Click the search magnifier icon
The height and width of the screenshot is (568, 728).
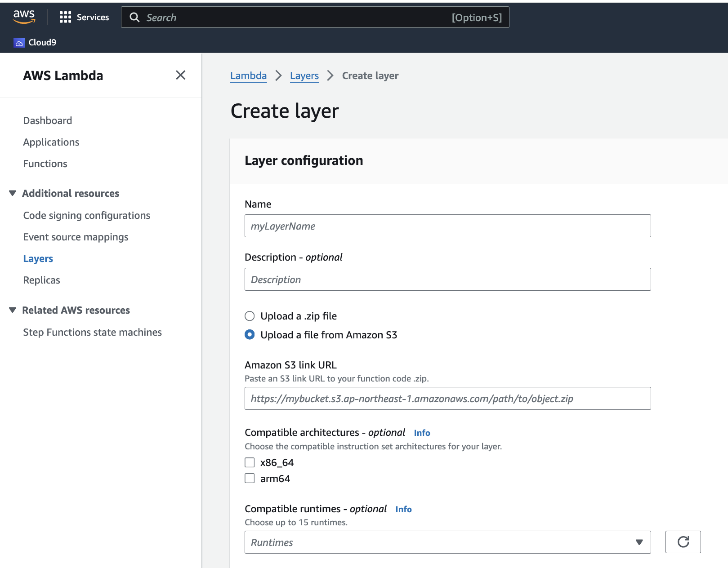134,17
